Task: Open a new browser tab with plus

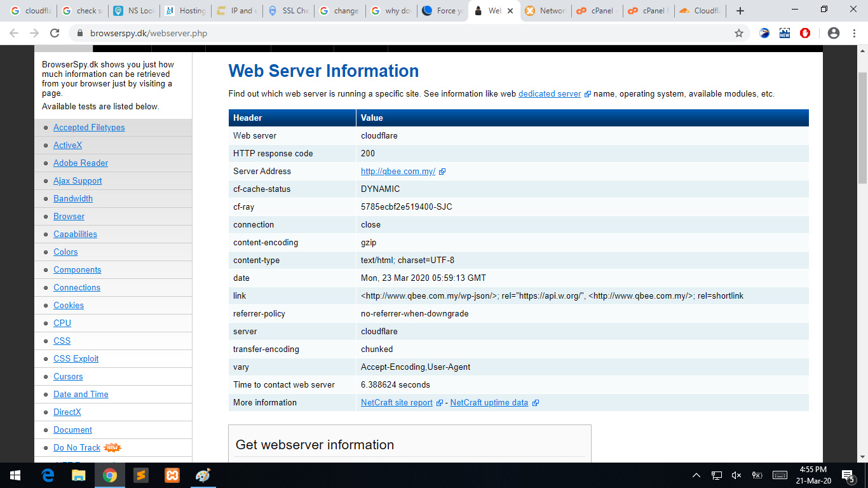Action: (740, 11)
